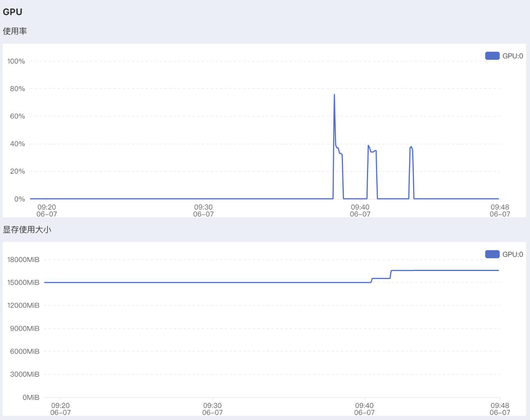Click the 100% y-axis label
This screenshot has height=420, width=530.
(16, 61)
